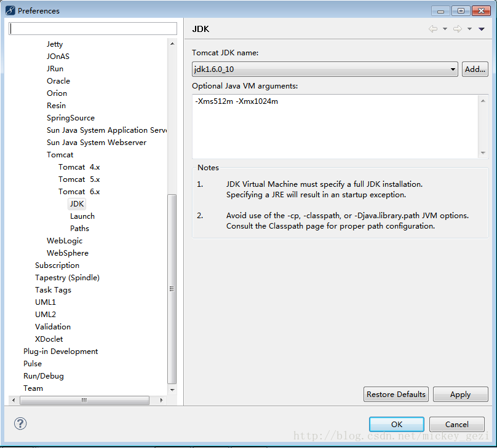Viewport: 497px width, 448px height.
Task: Select Tomcat 4.x in the tree
Action: click(79, 167)
